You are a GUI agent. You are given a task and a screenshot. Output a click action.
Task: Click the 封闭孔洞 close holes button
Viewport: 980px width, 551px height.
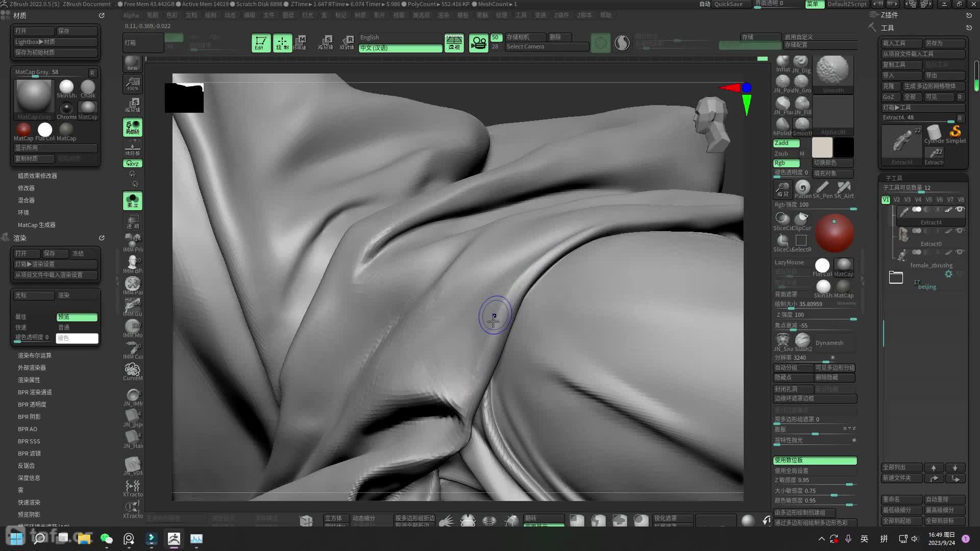tap(793, 389)
